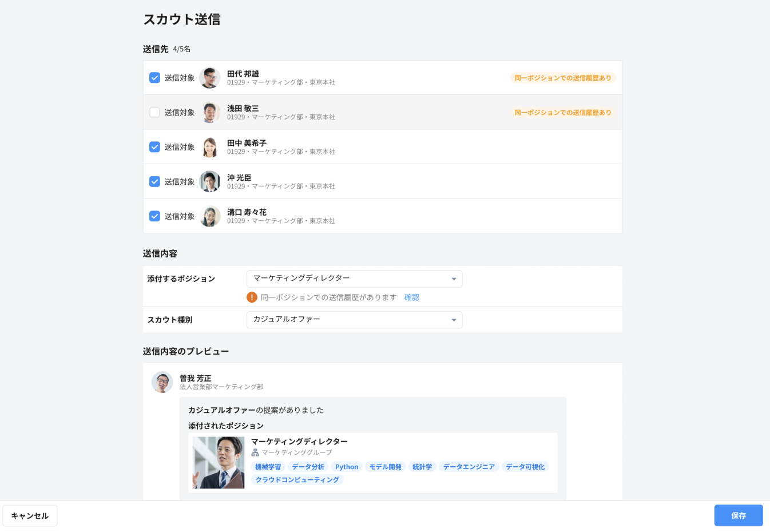The image size is (770, 532).
Task: Click the position thumbnail photo in preview
Action: 219,463
